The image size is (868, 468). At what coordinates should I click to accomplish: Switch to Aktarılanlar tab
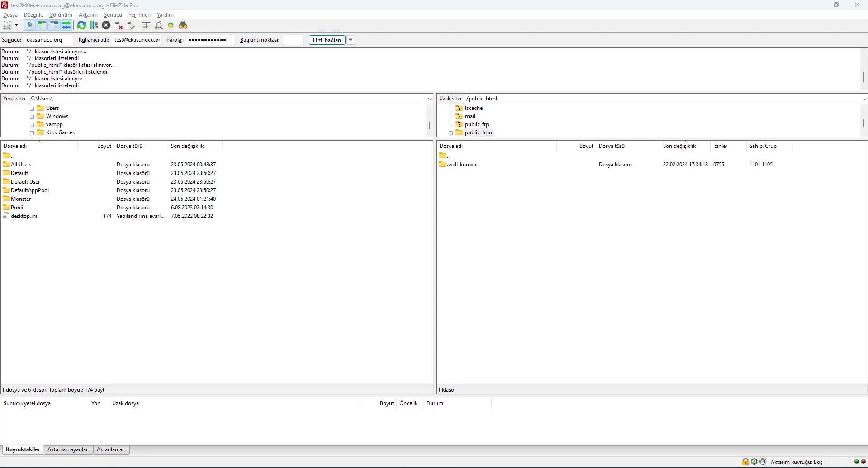coord(110,449)
